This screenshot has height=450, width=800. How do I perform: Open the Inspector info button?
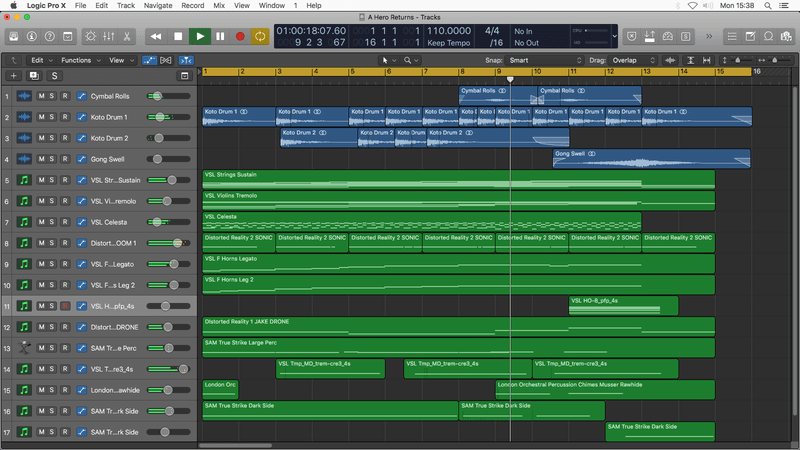tap(32, 36)
